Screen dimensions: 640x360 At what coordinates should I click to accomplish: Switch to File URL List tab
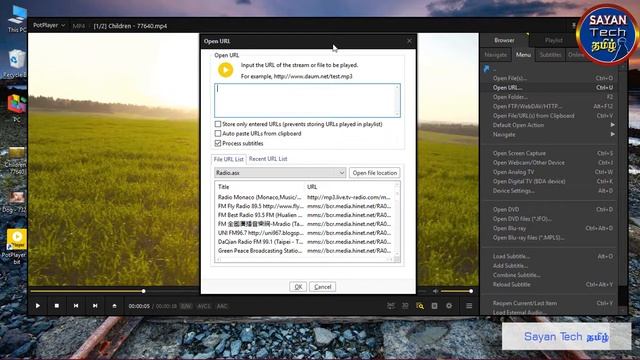coord(229,159)
